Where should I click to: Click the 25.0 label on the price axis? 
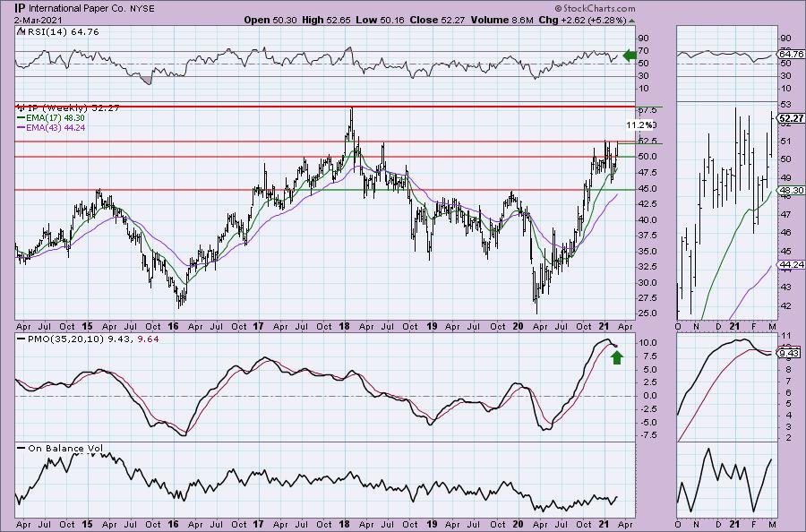647,313
